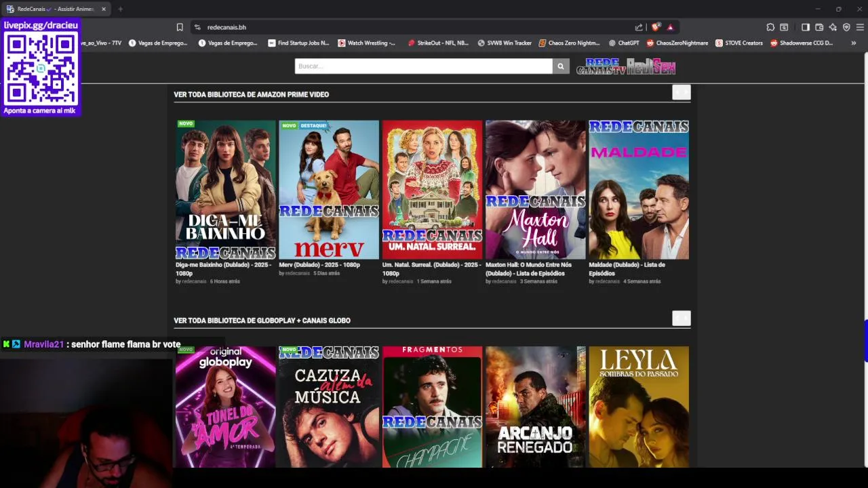This screenshot has height=488, width=868.
Task: Open Shadowverse CCG bookmark
Action: [802, 43]
